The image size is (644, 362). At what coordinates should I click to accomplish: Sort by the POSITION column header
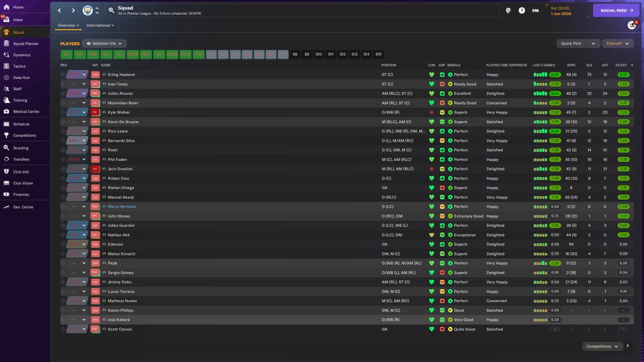coord(389,65)
